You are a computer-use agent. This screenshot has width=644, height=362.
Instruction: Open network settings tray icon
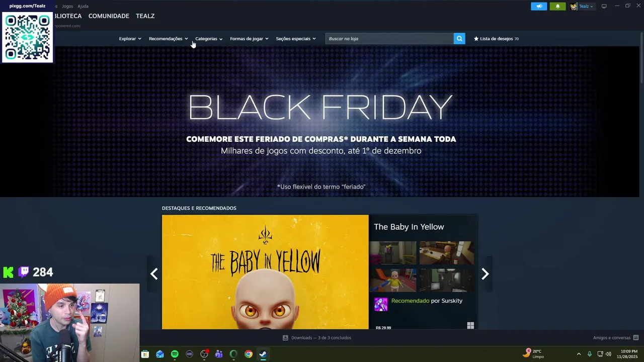tap(600, 354)
